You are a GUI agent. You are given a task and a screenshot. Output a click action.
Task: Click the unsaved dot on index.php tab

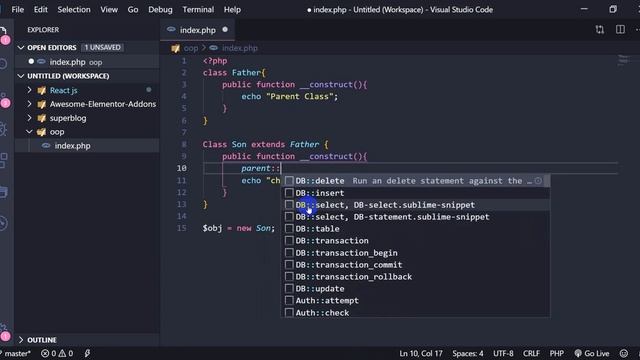pyautogui.click(x=225, y=29)
